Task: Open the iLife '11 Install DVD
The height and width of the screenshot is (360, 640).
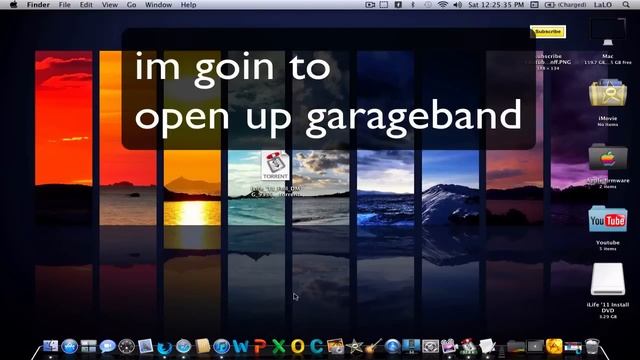Action: pyautogui.click(x=608, y=279)
